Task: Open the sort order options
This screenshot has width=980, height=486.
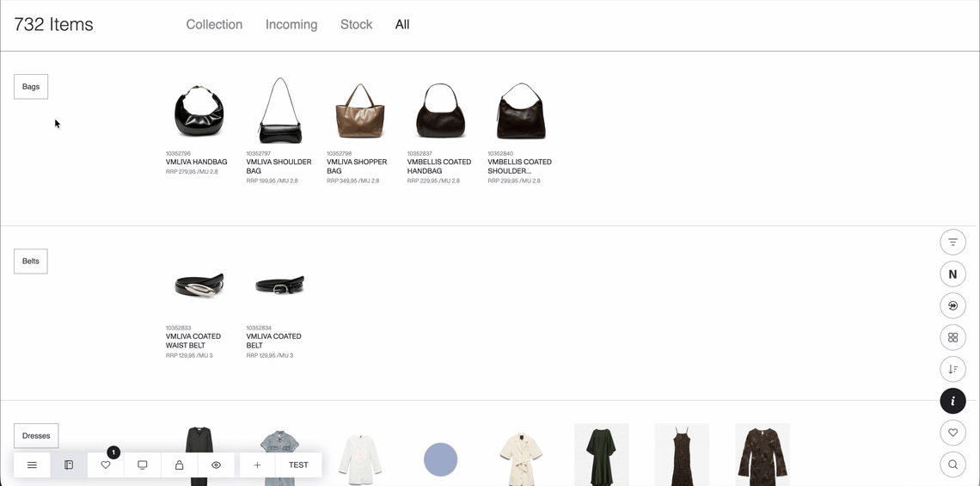Action: 952,369
